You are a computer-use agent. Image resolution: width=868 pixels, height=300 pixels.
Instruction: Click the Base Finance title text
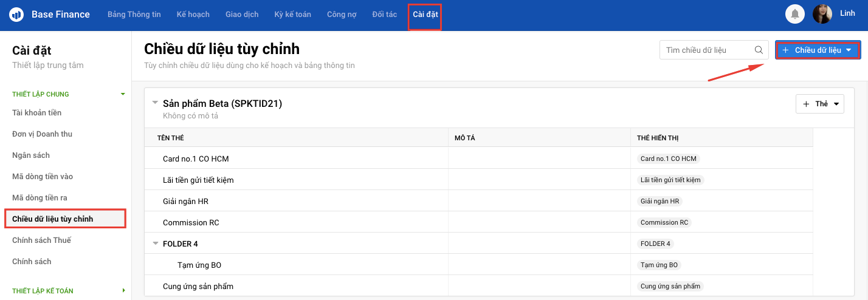click(61, 14)
